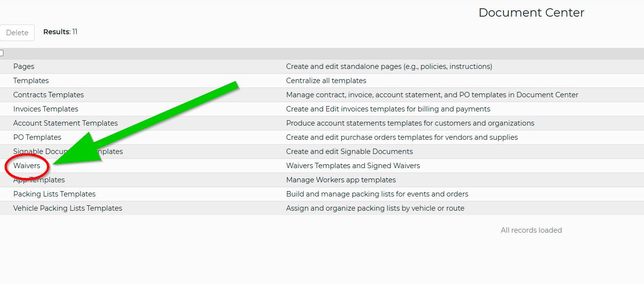
Task: Click the Waivers link
Action: 27,166
